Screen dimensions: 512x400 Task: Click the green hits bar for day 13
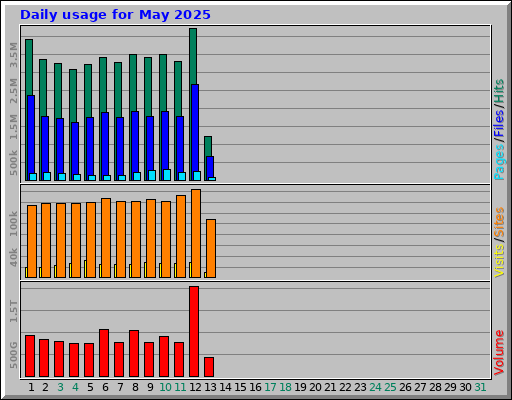208,146
